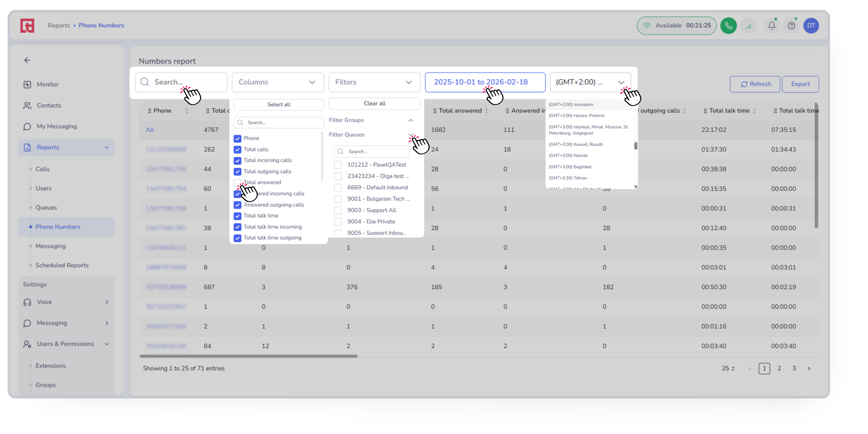Viewport: 868px width, 434px height.
Task: Click the Contacts sidebar icon
Action: point(27,105)
